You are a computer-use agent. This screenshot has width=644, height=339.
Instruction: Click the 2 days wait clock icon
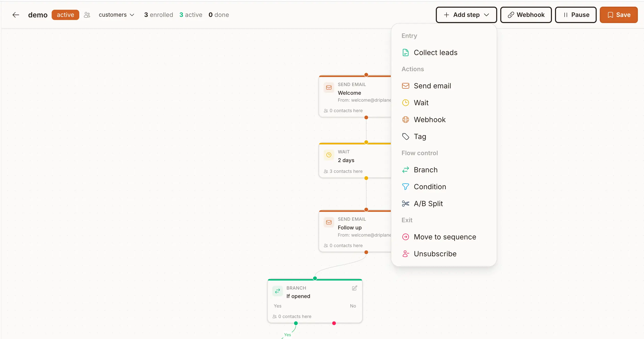[329, 155]
